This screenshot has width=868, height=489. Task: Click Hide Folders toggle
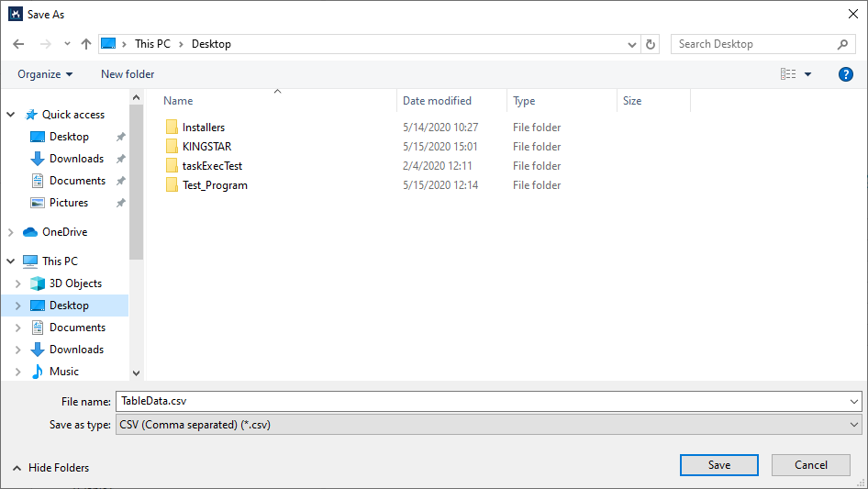pos(51,468)
